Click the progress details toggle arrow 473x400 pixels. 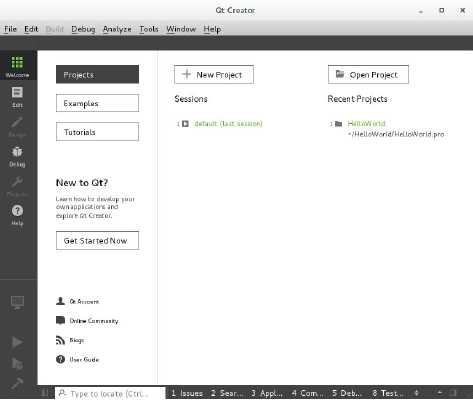click(440, 393)
